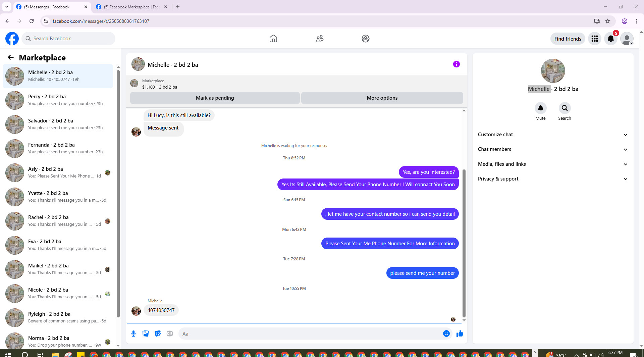Viewport: 644px width, 357px height.
Task: Open Salvador 2 bd 2 ba conversation
Action: tap(58, 124)
